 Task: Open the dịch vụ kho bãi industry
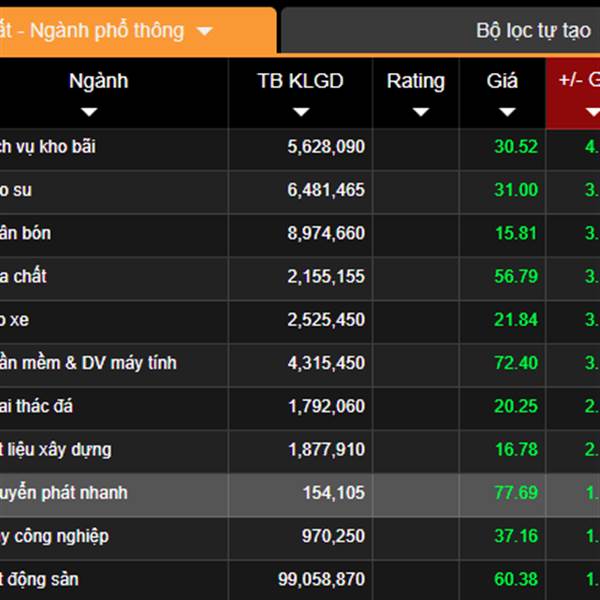(48, 147)
